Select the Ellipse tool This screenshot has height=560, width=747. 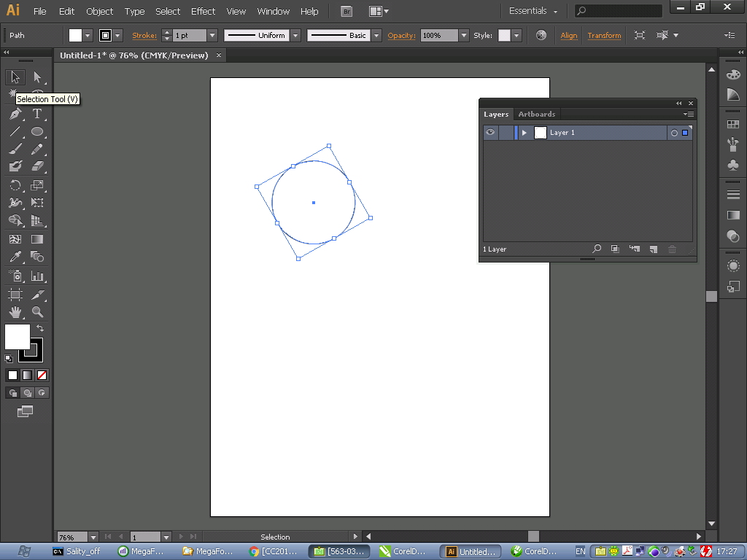click(37, 131)
